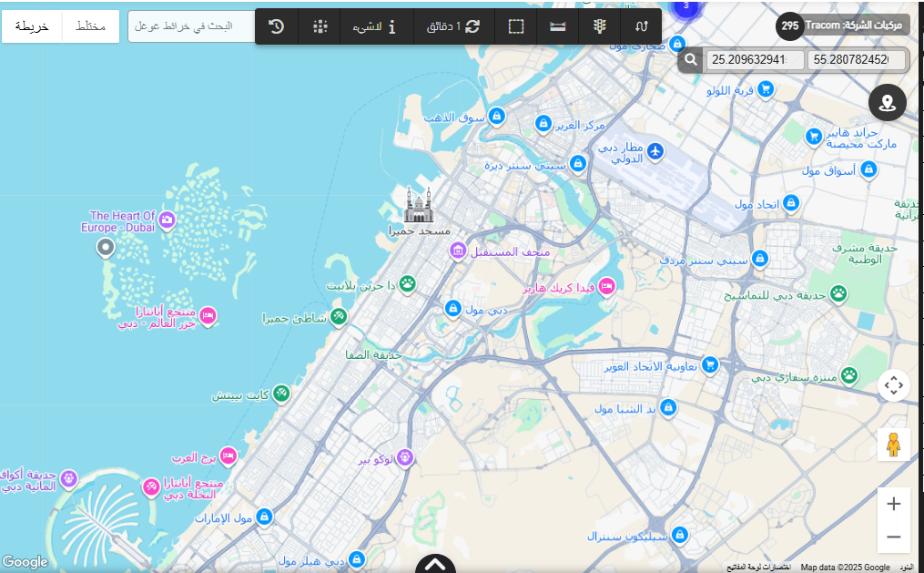Open Street View pegman control
The image size is (924, 573).
pyautogui.click(x=893, y=445)
